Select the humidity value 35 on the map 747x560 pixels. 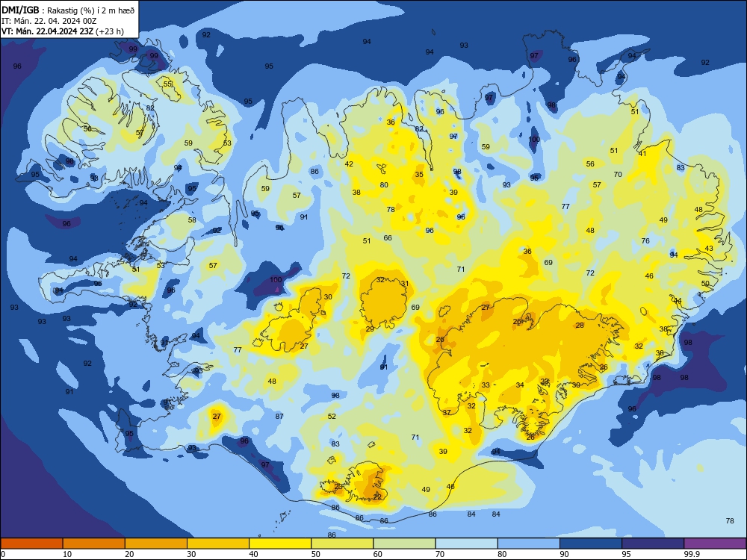pos(419,174)
